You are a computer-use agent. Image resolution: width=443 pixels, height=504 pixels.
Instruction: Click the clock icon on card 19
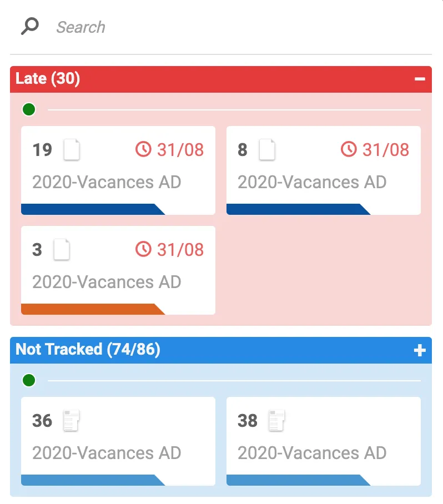pyautogui.click(x=143, y=149)
